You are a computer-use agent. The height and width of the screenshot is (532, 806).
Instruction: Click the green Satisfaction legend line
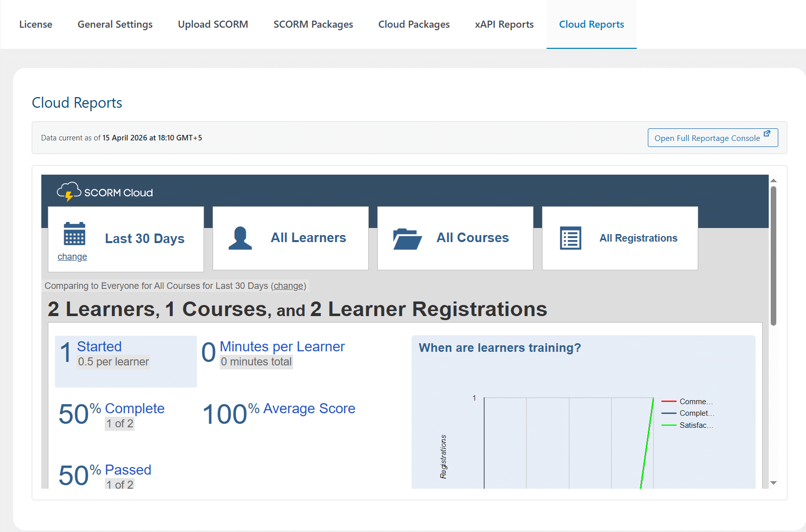[x=669, y=425]
